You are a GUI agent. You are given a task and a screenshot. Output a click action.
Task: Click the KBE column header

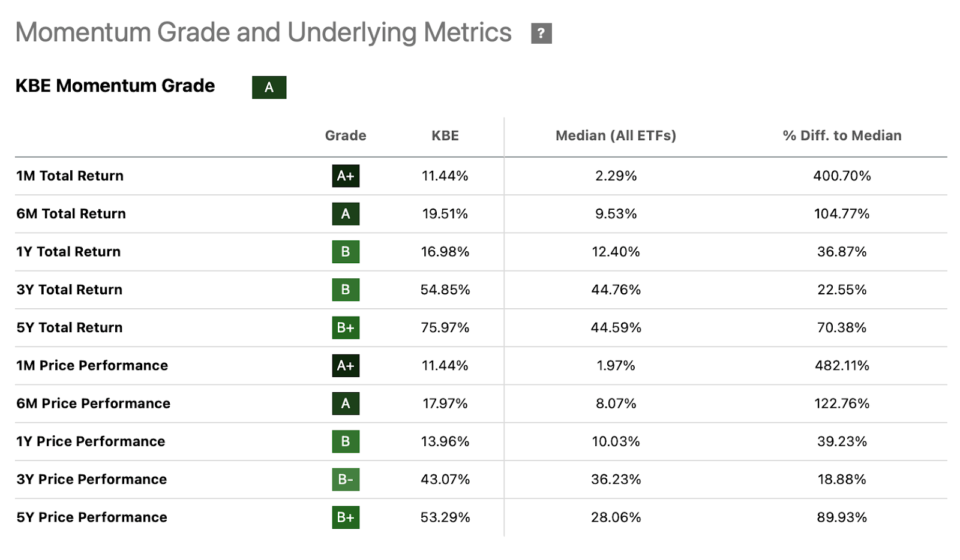pos(445,136)
